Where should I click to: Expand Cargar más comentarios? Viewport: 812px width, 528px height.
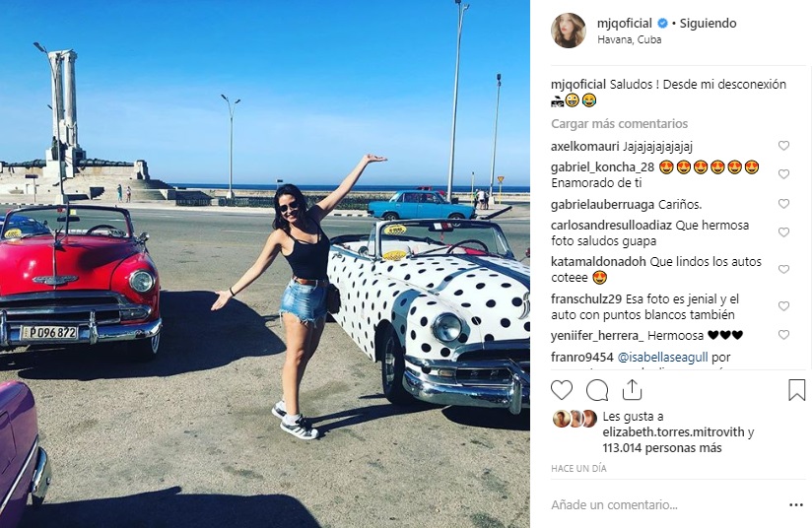(x=620, y=124)
